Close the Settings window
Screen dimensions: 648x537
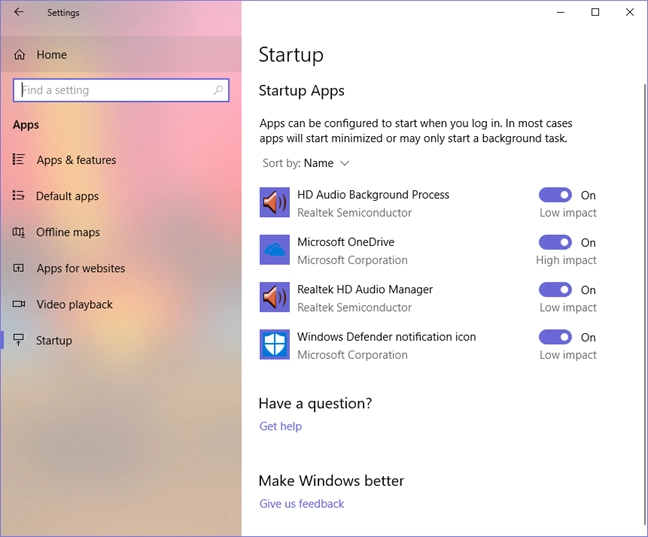click(629, 12)
